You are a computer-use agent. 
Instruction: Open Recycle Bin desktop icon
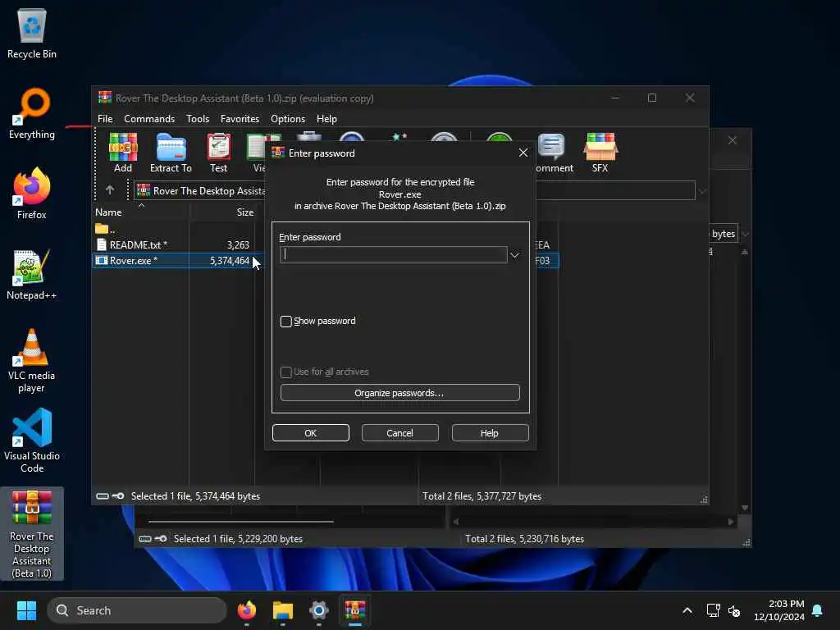pos(32,34)
